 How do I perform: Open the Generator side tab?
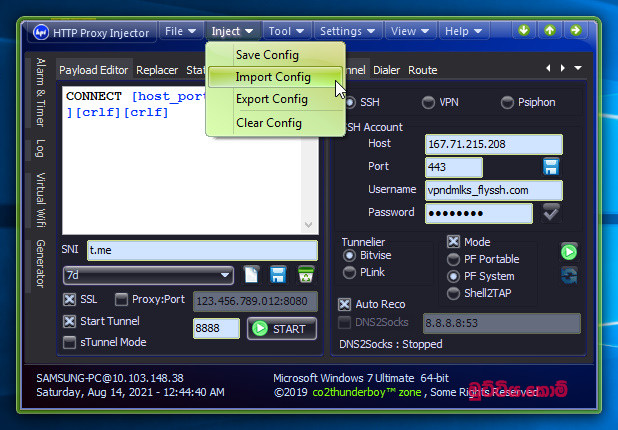[x=40, y=264]
